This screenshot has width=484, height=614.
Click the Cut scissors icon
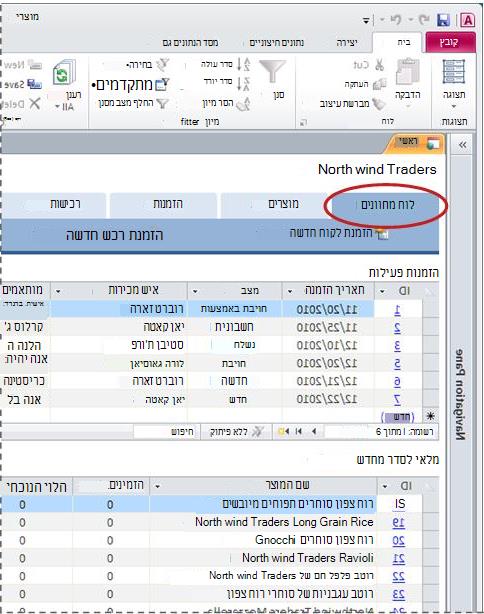[x=379, y=65]
